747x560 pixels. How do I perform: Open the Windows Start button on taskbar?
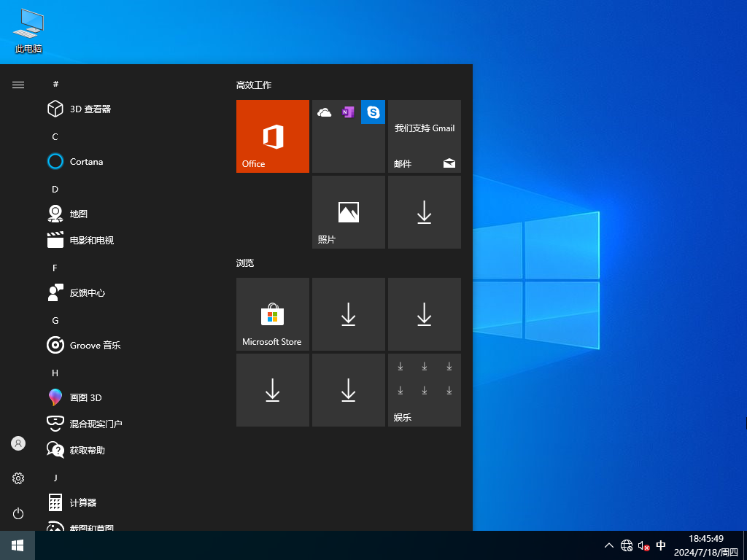click(x=16, y=545)
